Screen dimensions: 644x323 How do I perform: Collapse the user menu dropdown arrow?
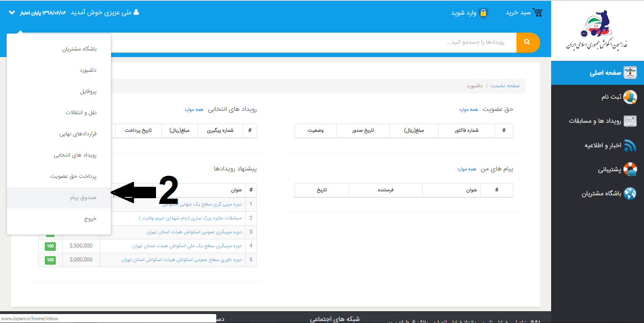11,13
